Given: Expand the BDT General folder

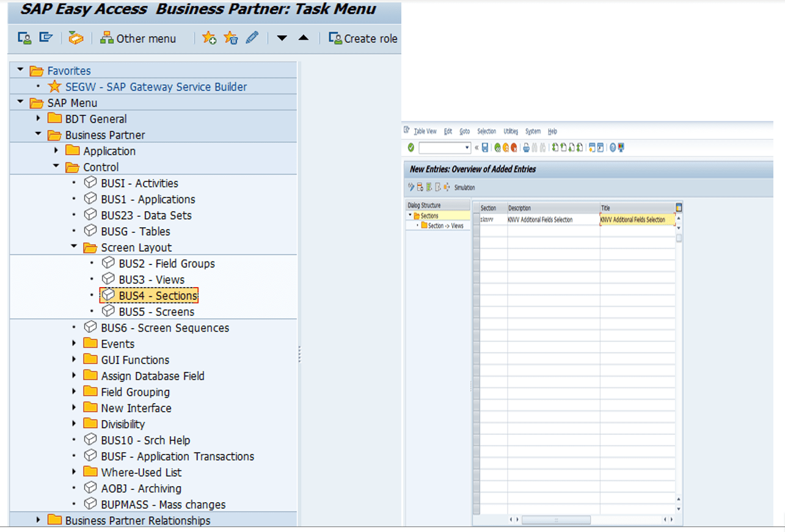Looking at the screenshot, I should pos(38,118).
